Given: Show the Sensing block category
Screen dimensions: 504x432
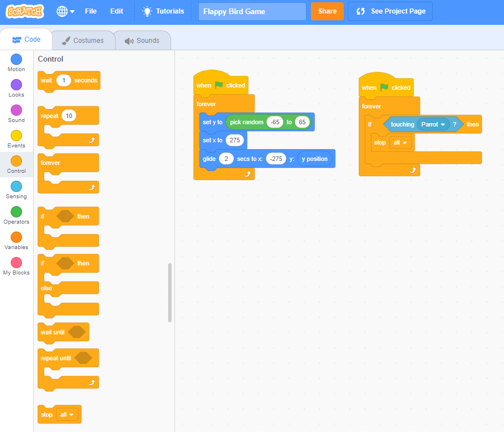Looking at the screenshot, I should (x=16, y=186).
